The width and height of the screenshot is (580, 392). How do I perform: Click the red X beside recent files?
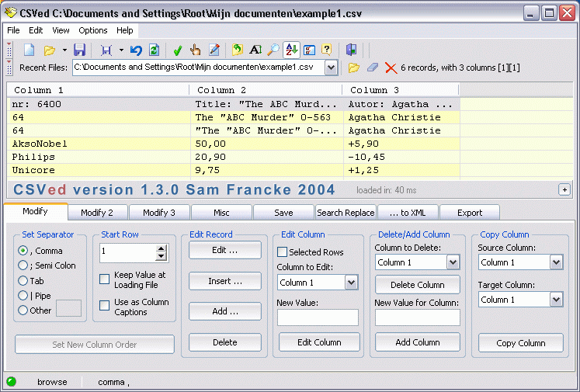391,68
